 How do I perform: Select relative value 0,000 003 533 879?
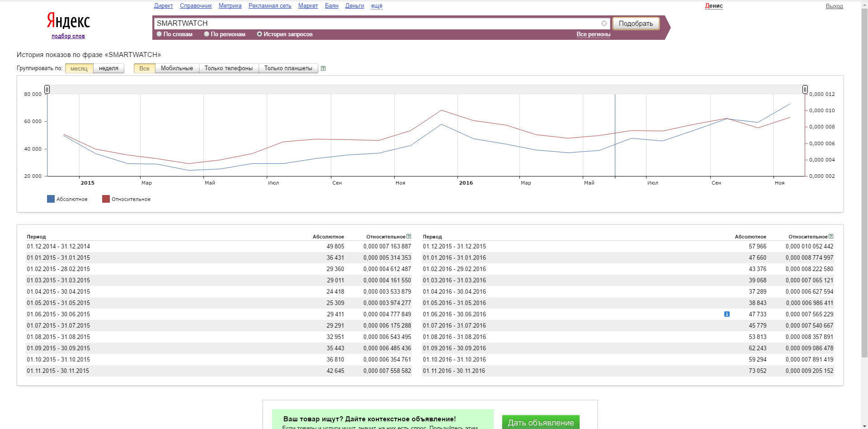tap(387, 292)
